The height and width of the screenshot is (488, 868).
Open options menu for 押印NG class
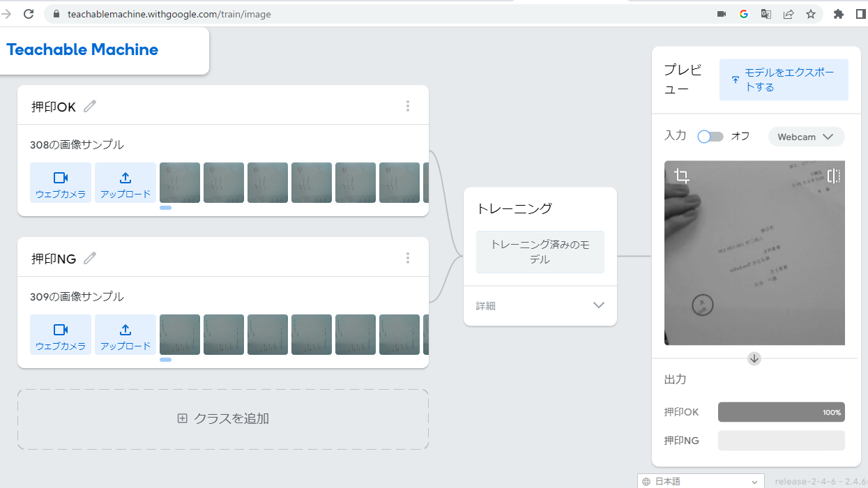pos(408,257)
